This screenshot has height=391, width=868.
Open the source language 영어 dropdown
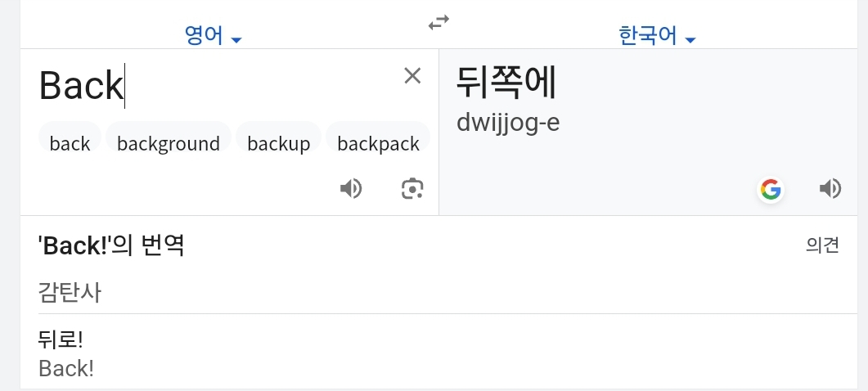coord(213,37)
